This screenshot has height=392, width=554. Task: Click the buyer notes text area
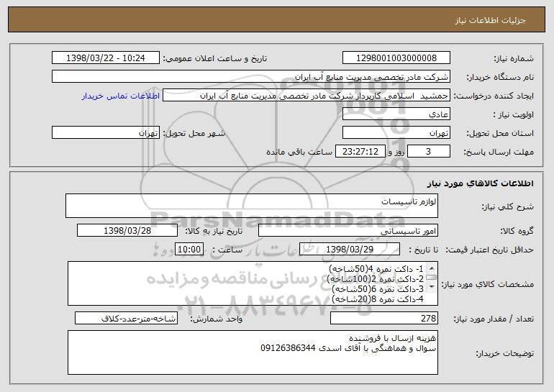click(253, 352)
